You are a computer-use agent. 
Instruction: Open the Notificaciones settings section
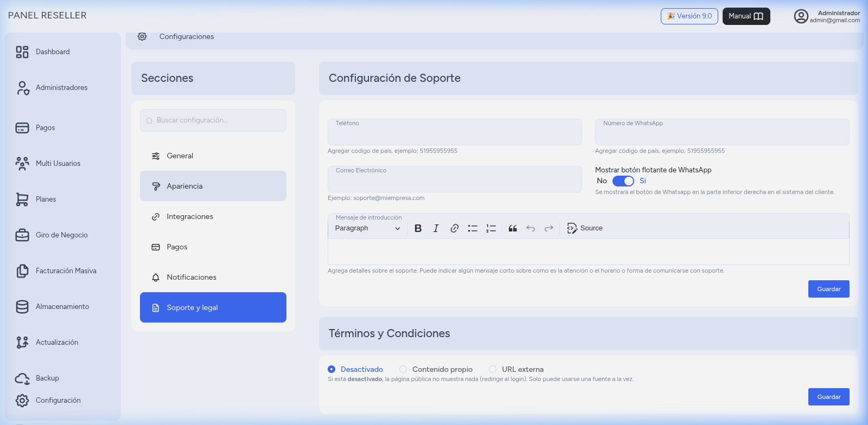pos(213,277)
